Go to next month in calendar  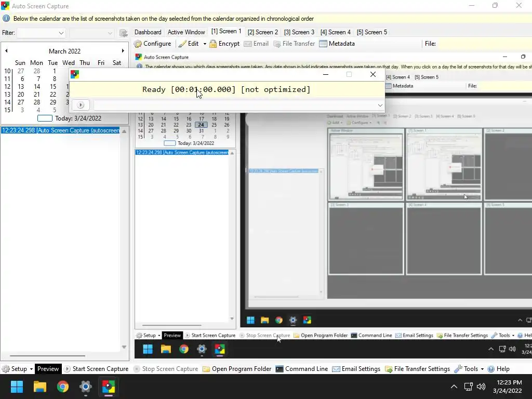click(123, 51)
